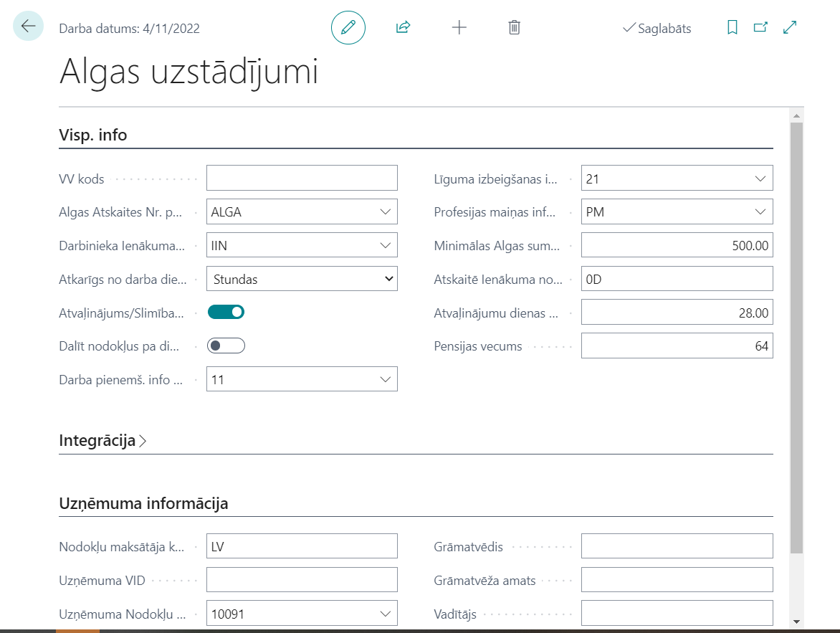
Task: Open page in new window icon
Action: pos(760,28)
